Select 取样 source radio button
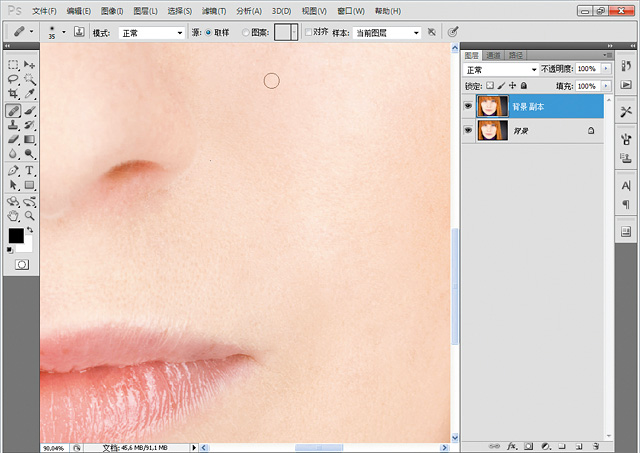The height and width of the screenshot is (453, 640). (x=208, y=32)
